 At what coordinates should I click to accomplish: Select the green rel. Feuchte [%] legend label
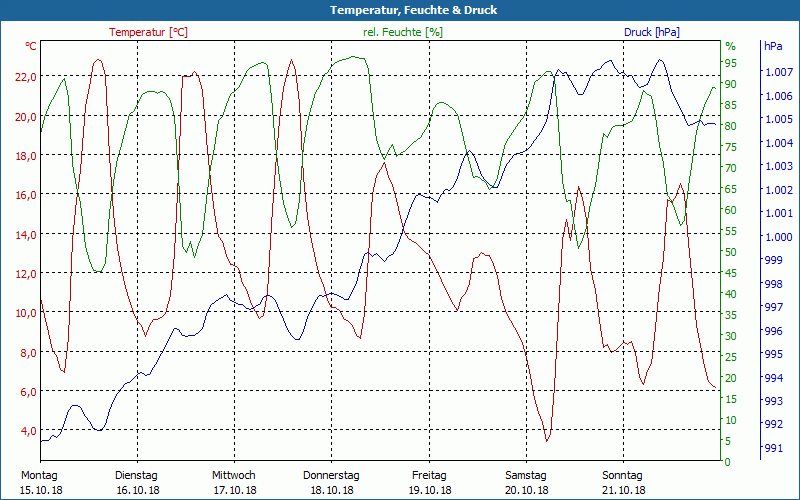(x=402, y=32)
